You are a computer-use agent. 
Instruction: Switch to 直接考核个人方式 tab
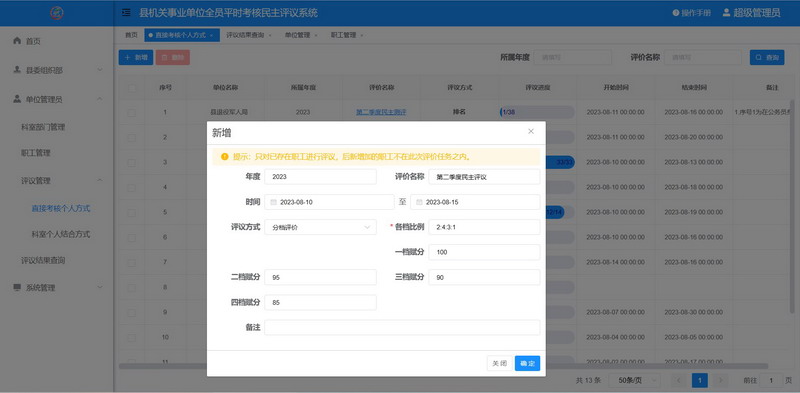tap(182, 35)
